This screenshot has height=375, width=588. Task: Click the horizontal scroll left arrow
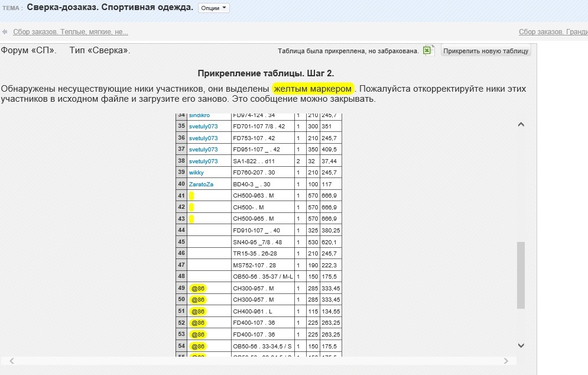pyautogui.click(x=11, y=361)
